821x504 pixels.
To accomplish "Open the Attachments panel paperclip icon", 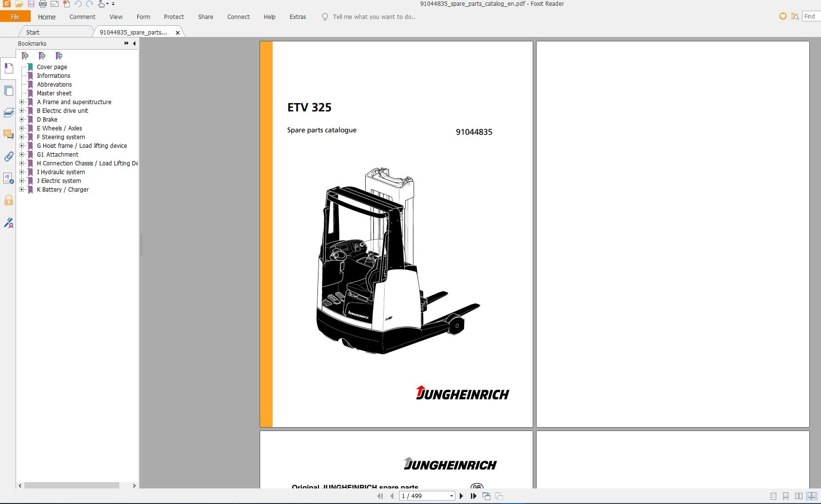I will tap(8, 156).
